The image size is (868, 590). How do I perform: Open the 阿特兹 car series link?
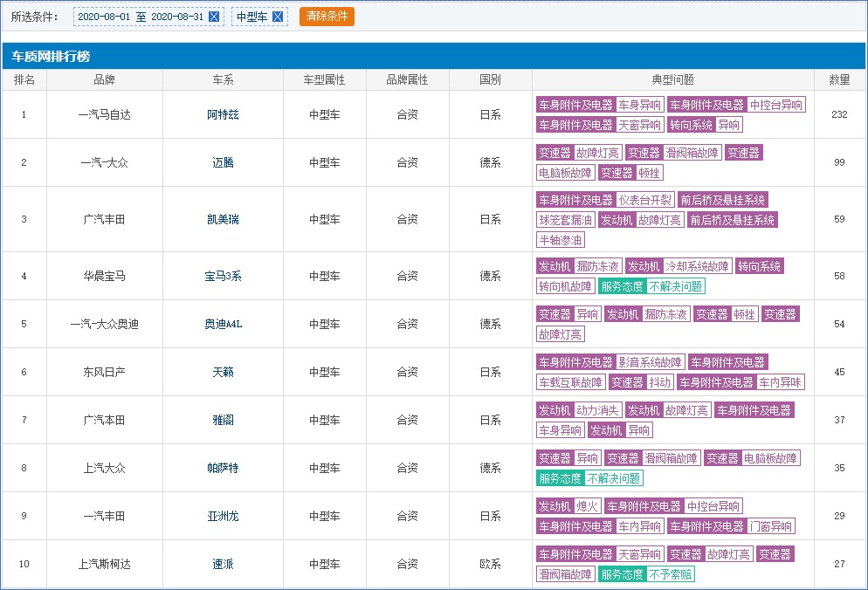(x=223, y=114)
